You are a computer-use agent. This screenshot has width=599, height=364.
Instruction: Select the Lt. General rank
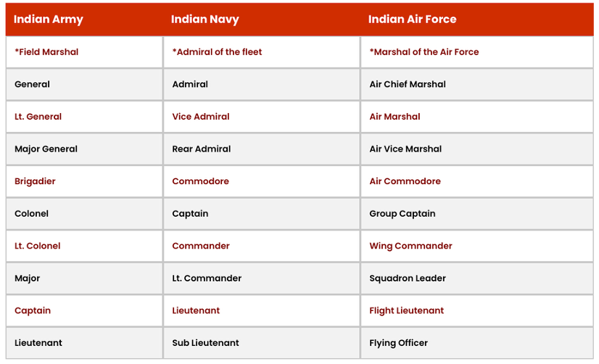click(x=38, y=117)
